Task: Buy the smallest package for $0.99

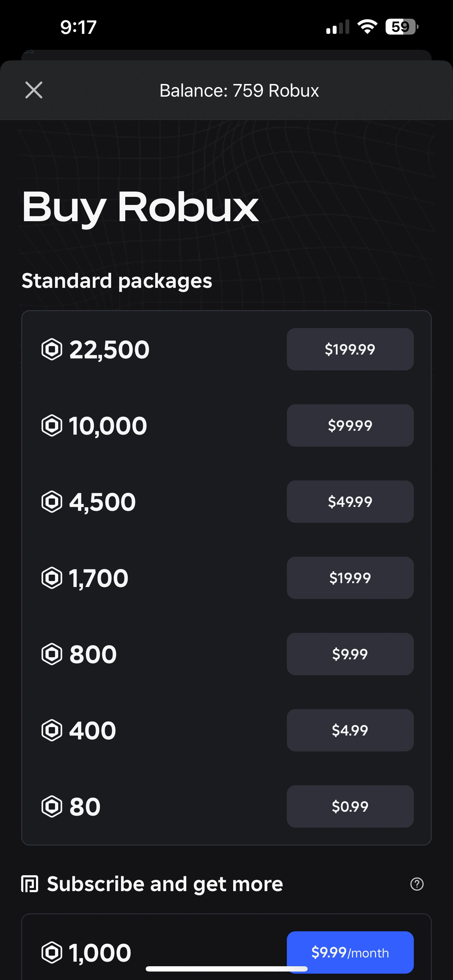Action: 350,806
